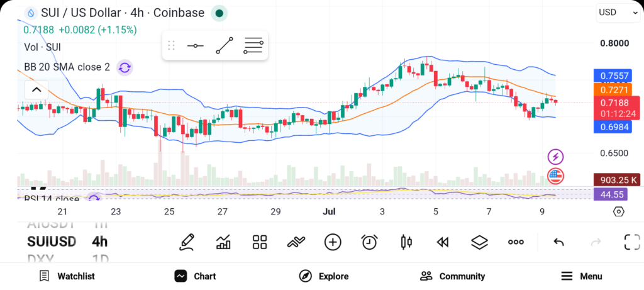Screen dimensions: 644x290
Task: Grab the drawing toolbar drag handle
Action: 172,45
